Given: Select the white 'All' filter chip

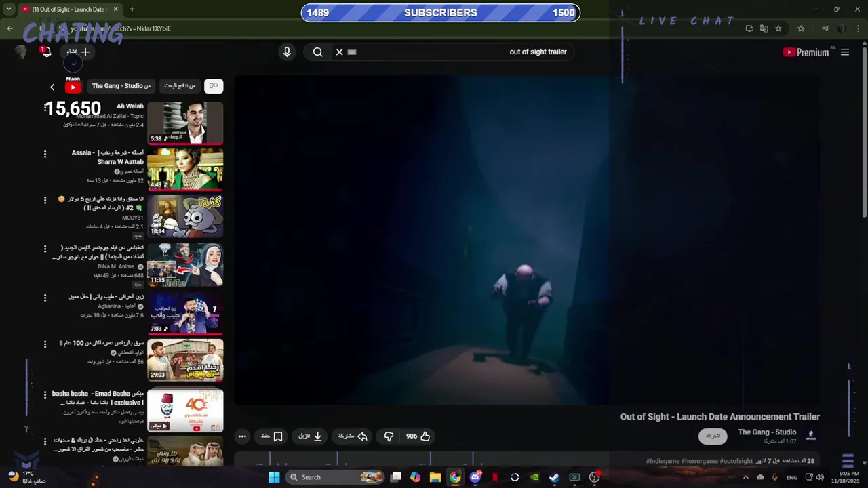Looking at the screenshot, I should (214, 86).
